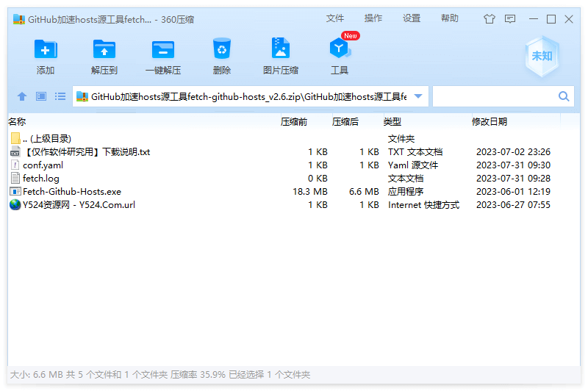
Task: Open the Settings (设置) menu
Action: click(x=412, y=18)
